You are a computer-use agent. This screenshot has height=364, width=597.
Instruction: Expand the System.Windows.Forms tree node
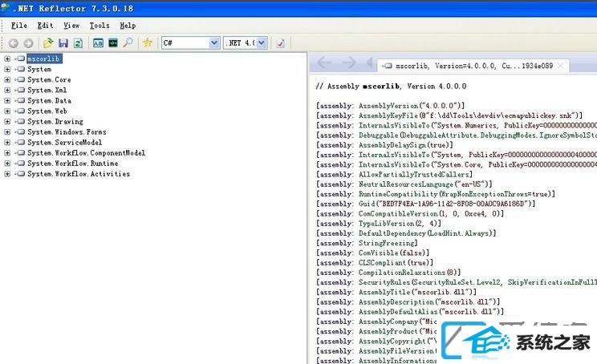coord(7,132)
